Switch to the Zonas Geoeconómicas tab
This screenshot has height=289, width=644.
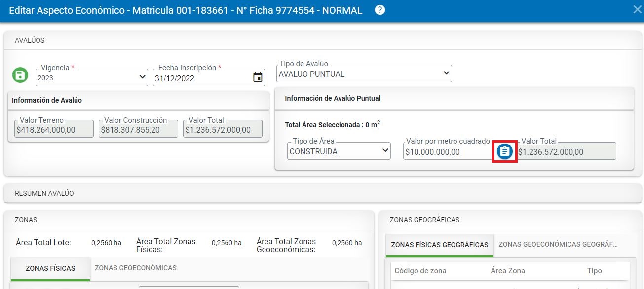(135, 268)
